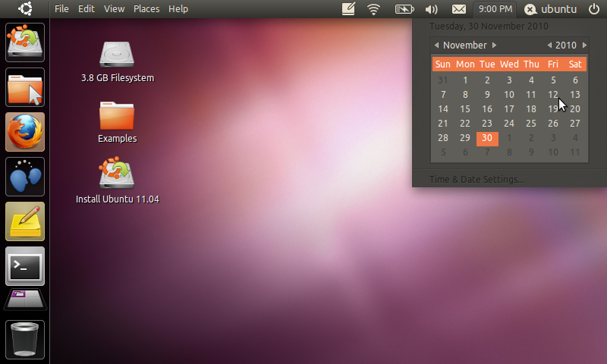Click the 9:00 PM clock
Image resolution: width=607 pixels, height=364 pixels.
tap(495, 9)
